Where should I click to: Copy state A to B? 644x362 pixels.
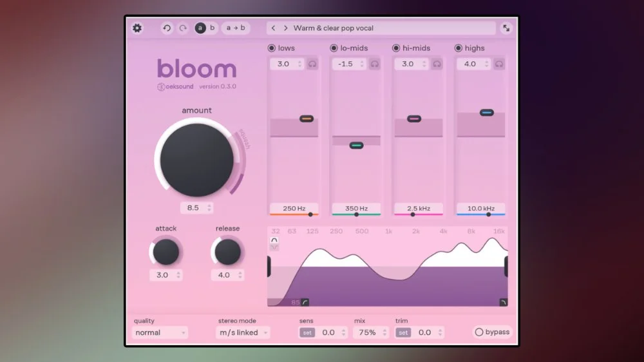point(236,28)
